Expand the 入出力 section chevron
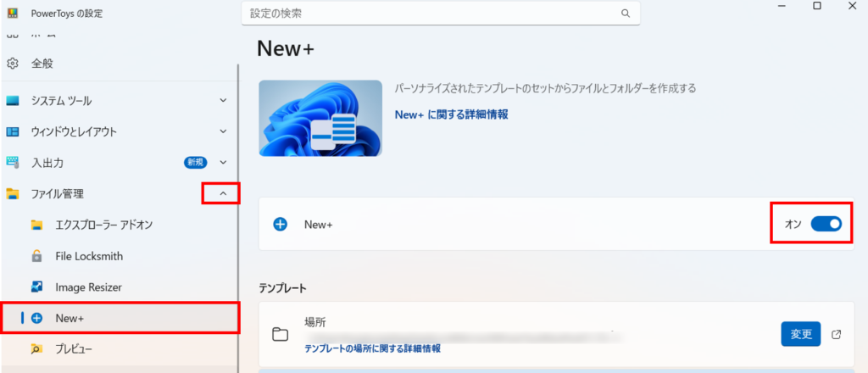Image resolution: width=868 pixels, height=373 pixels. 223,162
